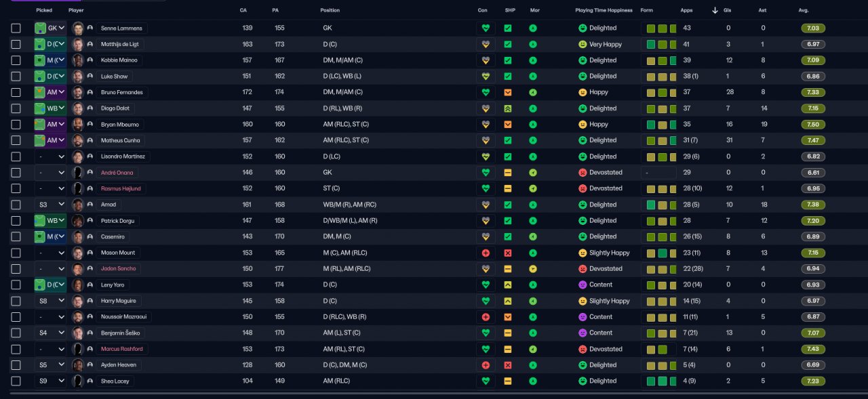This screenshot has width=868, height=399.
Task: Click Bryan Mbeumo's form squares
Action: coord(658,125)
